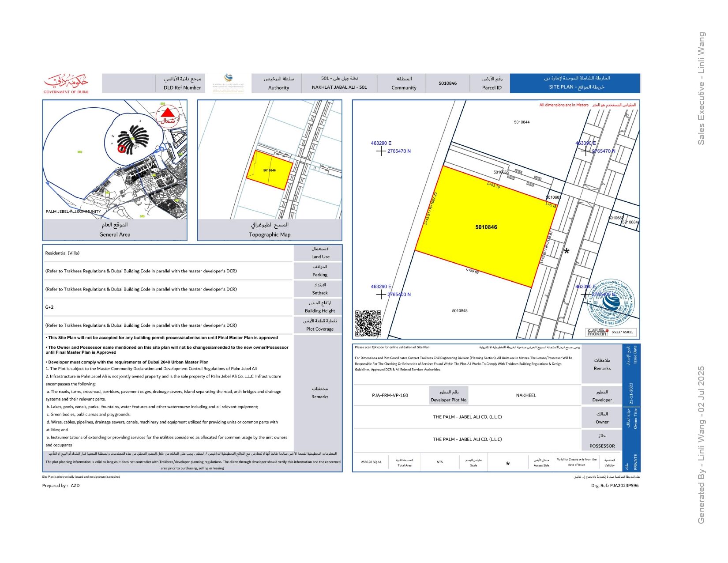
Task: Click the vertical 'PRIVATE' label
Action: click(x=635, y=462)
